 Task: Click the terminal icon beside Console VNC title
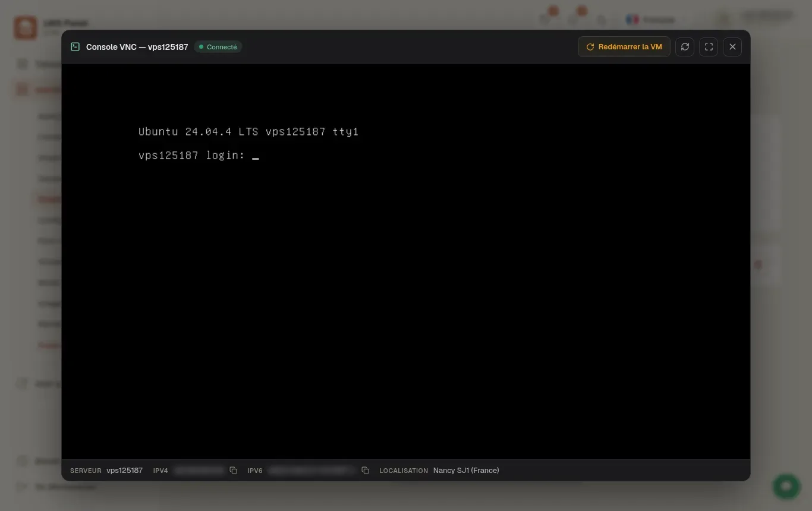(x=75, y=47)
